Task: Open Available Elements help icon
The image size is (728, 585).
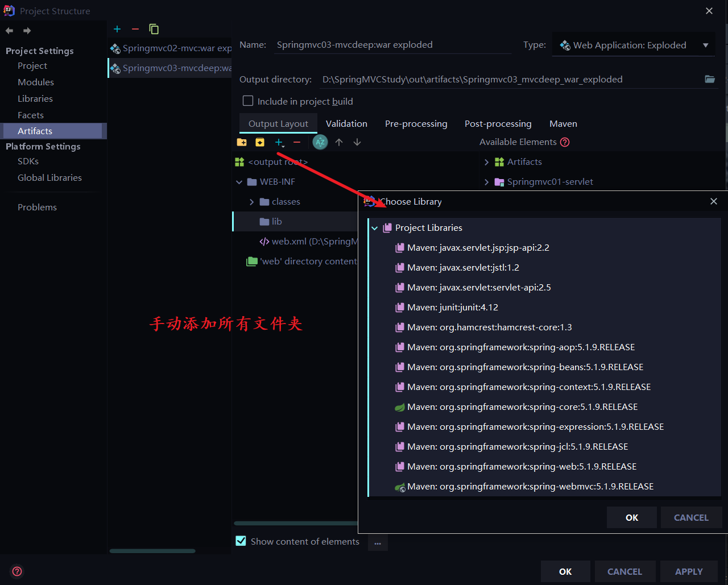Action: (x=565, y=142)
